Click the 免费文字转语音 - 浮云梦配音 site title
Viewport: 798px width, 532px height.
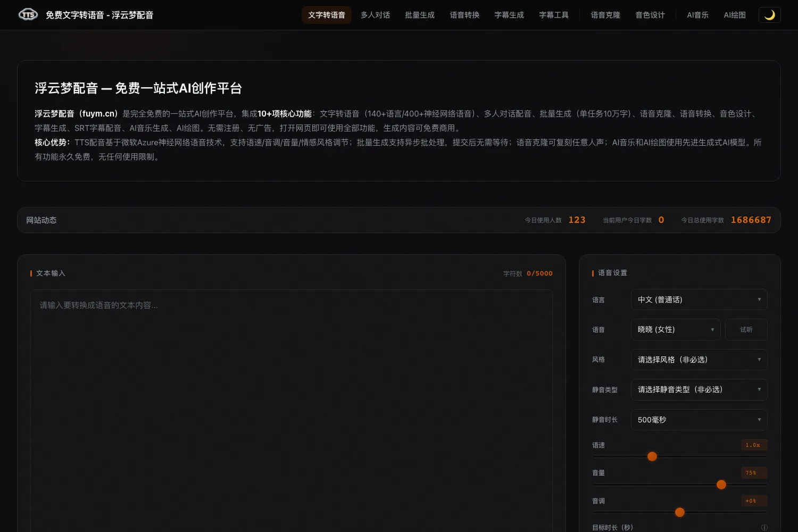(x=99, y=15)
